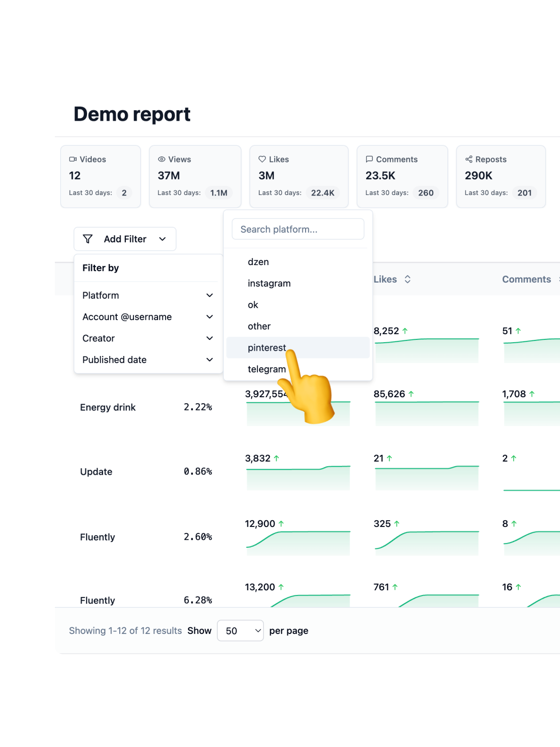Choose telegram in platform list
The height and width of the screenshot is (747, 560).
298,369
